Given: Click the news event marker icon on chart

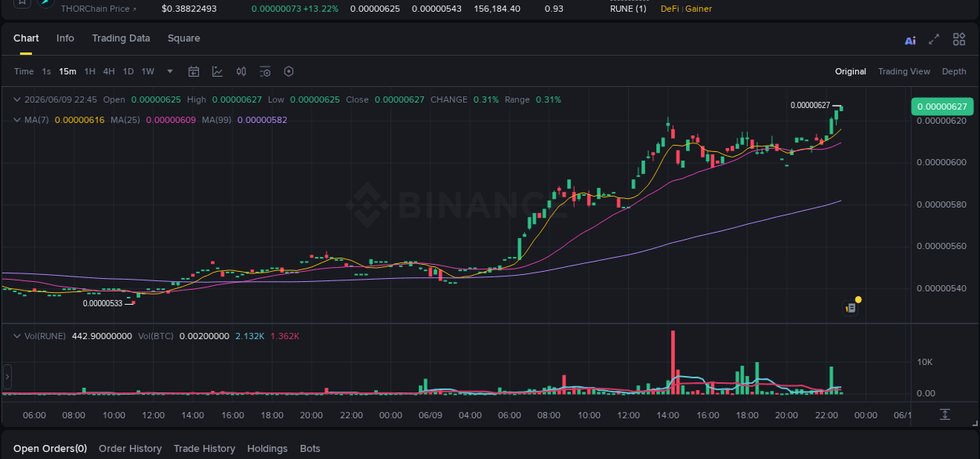Looking at the screenshot, I should click(851, 308).
